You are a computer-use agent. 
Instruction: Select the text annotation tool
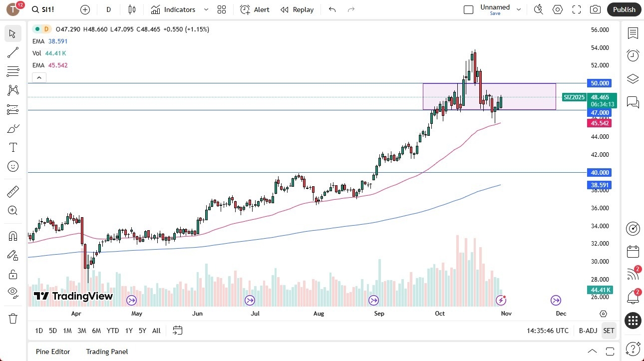[x=13, y=147]
